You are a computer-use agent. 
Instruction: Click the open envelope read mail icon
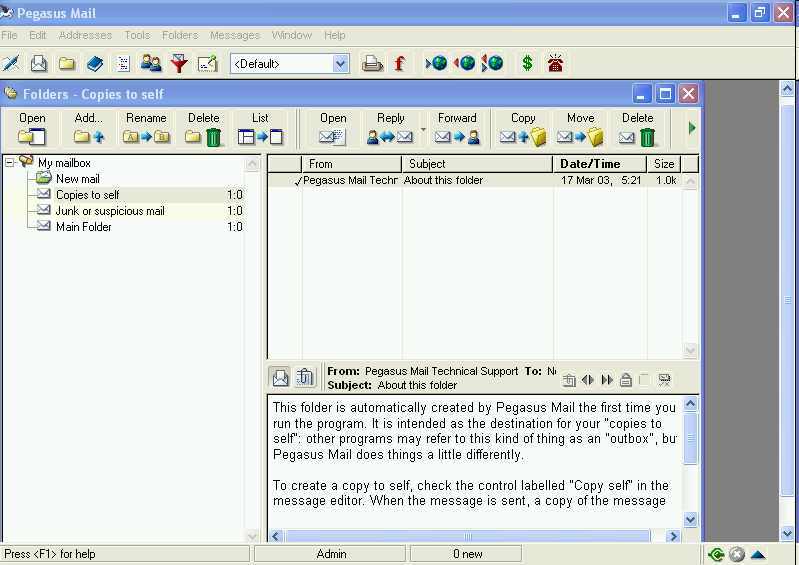39,64
